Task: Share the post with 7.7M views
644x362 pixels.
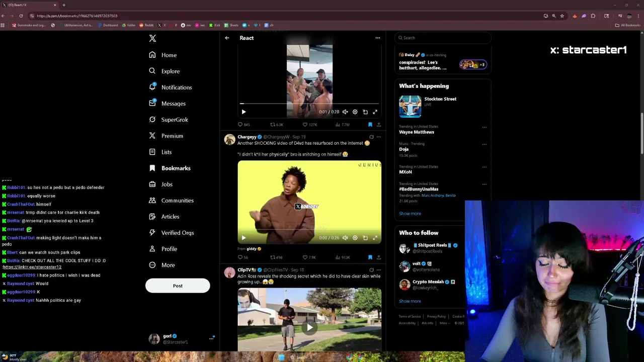Action: pos(379,125)
